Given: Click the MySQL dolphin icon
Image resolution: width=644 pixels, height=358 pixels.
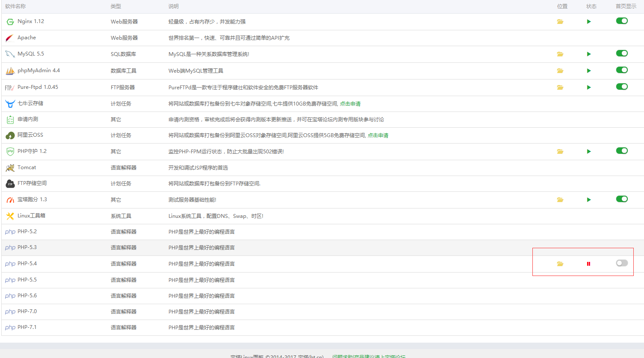Looking at the screenshot, I should (x=10, y=54).
